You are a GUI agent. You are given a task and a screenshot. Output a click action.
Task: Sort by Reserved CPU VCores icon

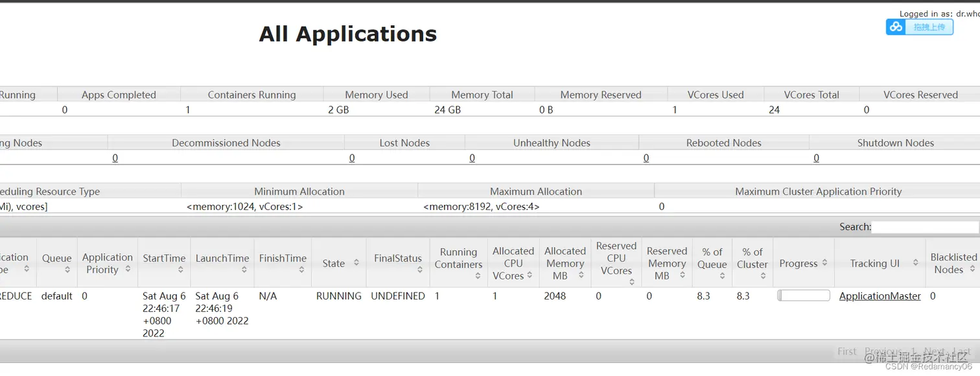pyautogui.click(x=631, y=283)
